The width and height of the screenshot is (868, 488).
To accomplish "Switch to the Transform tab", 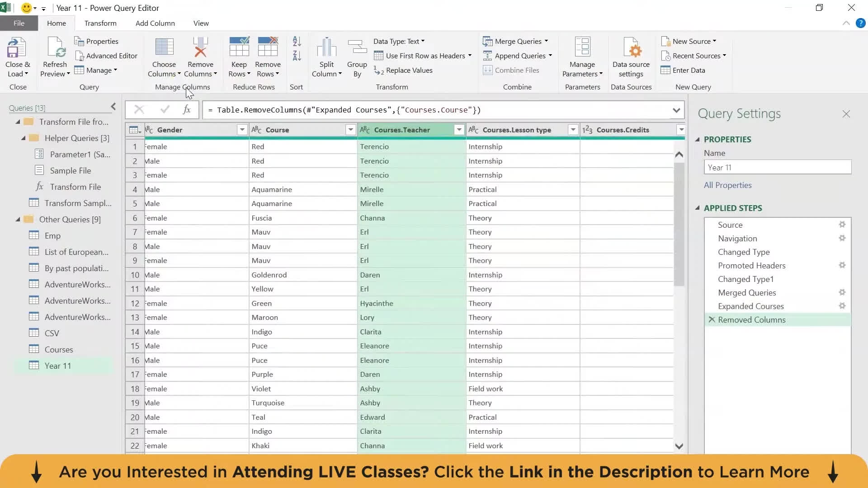I will coord(100,23).
